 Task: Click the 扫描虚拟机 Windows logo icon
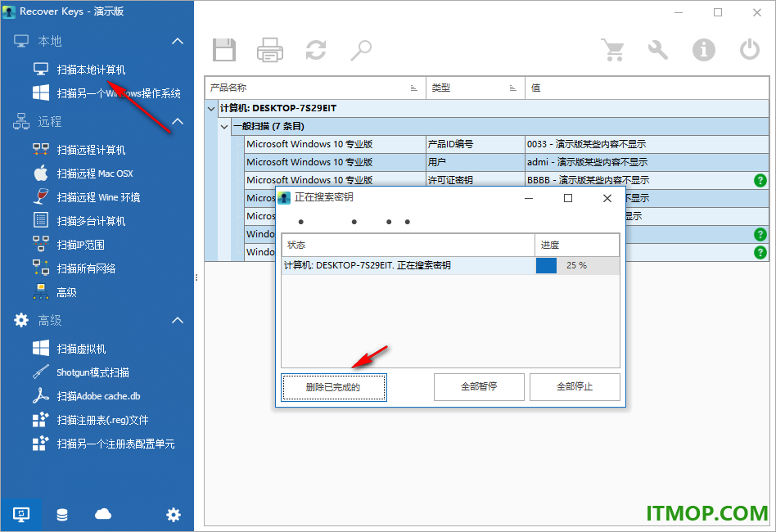pos(41,349)
